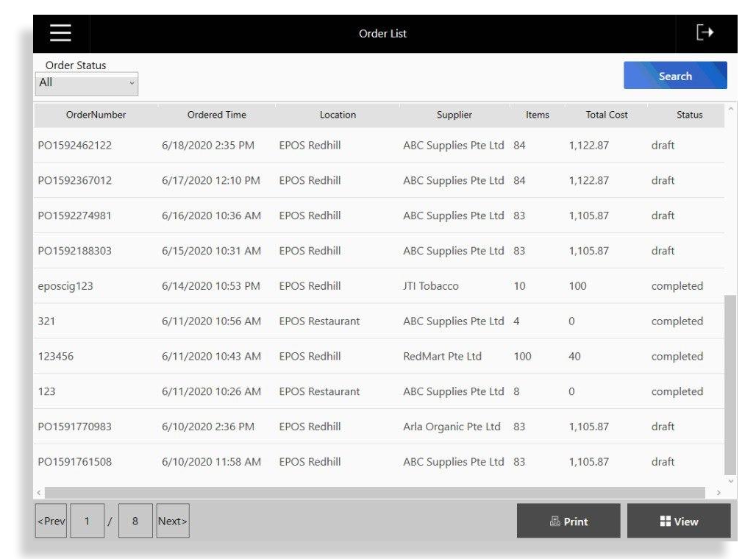The width and height of the screenshot is (756, 559).
Task: Click ordered time 6/10/2020 2:36 PM
Action: 208,427
